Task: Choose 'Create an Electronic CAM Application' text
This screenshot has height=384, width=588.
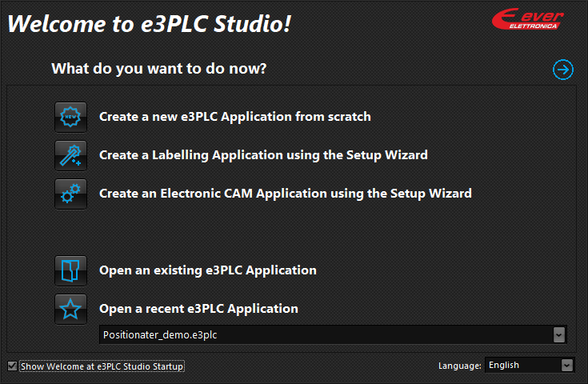Action: [x=286, y=194]
